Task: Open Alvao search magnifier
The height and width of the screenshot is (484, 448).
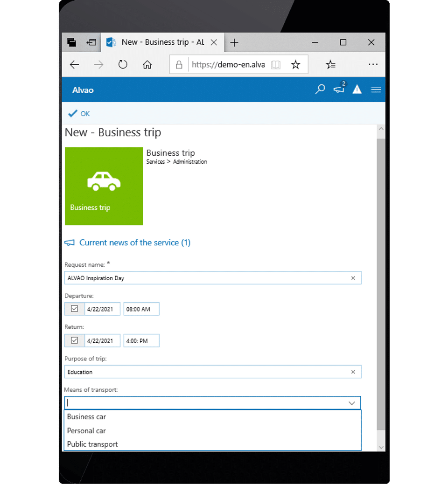Action: pyautogui.click(x=320, y=90)
